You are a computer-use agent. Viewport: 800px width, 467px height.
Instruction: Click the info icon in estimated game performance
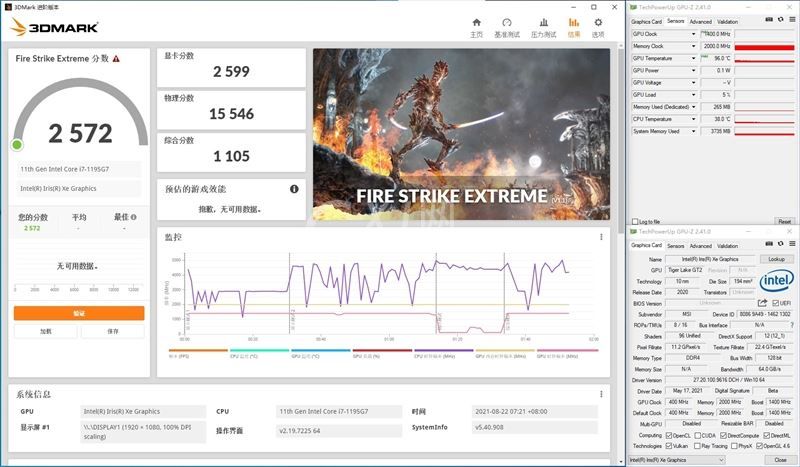[x=294, y=189]
